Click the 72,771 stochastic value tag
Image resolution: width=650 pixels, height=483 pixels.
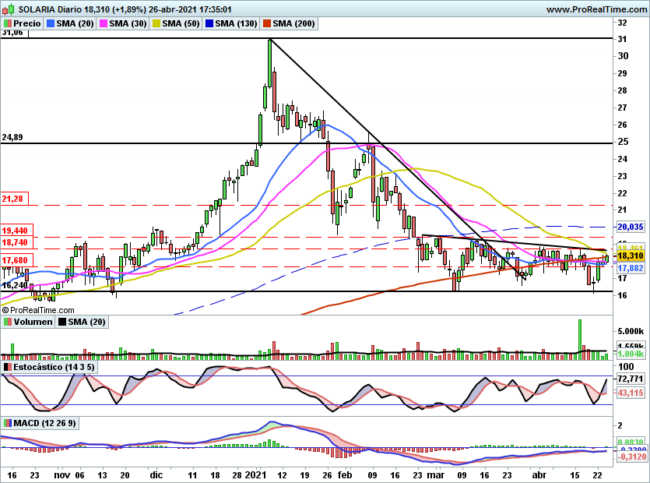tap(630, 379)
